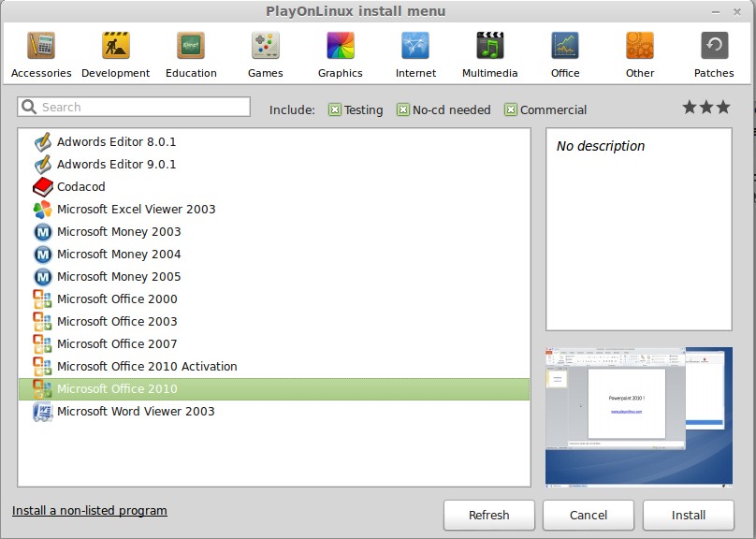Click the Microsoft Money 2003 icon
The image size is (756, 539).
[43, 232]
